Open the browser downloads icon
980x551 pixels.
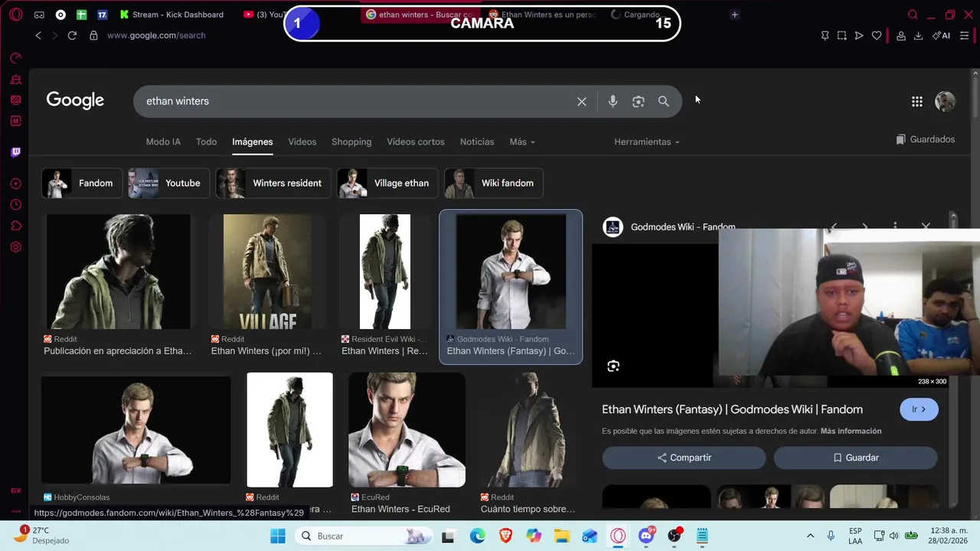(918, 35)
